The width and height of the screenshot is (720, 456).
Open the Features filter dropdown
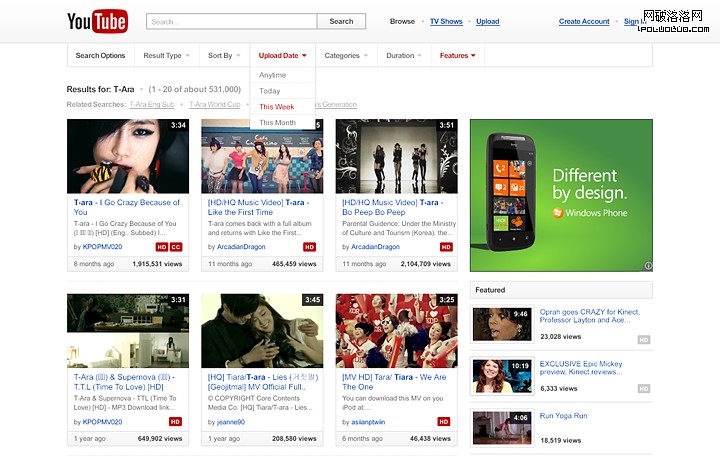(x=458, y=56)
